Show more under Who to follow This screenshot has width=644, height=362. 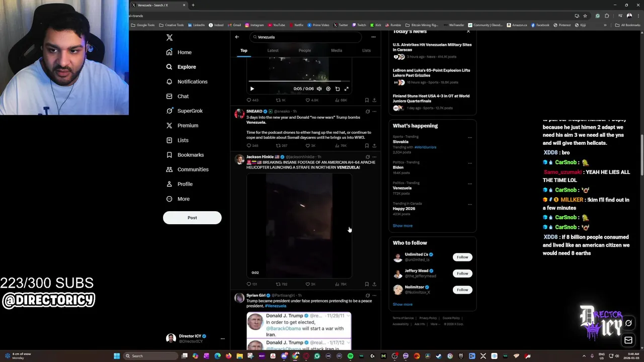click(x=403, y=305)
